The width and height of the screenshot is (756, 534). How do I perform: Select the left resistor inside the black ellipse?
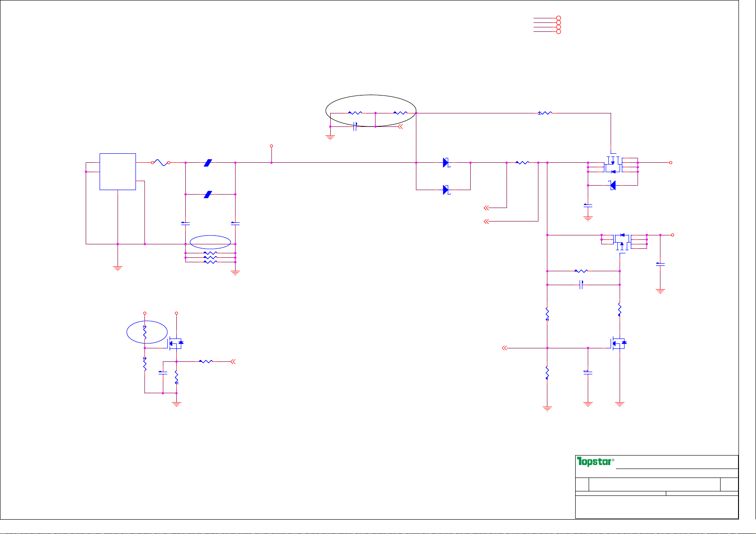click(355, 113)
